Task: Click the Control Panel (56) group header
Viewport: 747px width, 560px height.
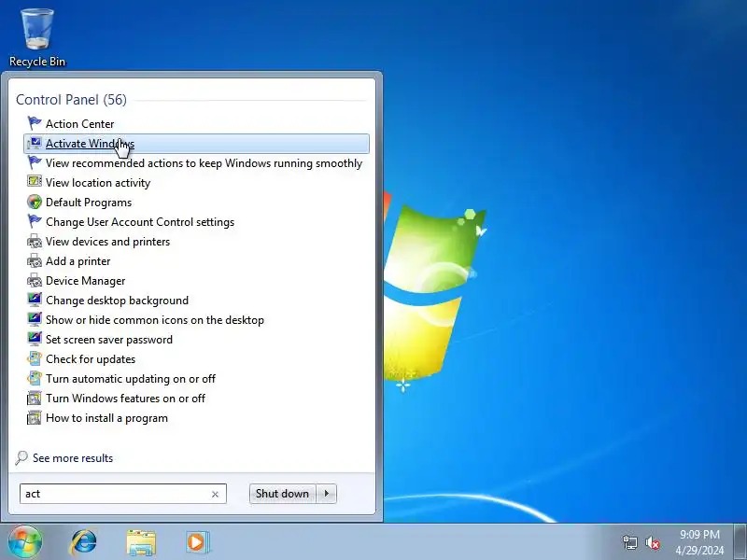Action: coord(72,100)
